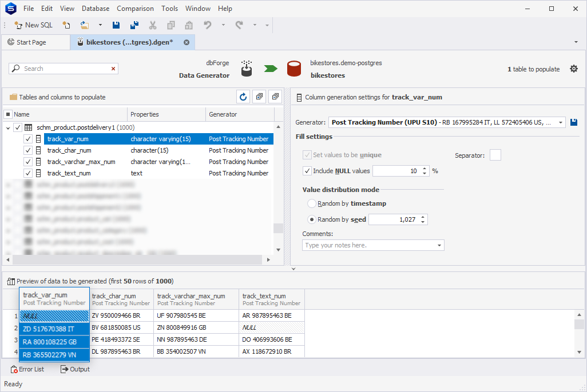Increase the seed value with up arrow

coord(423,217)
